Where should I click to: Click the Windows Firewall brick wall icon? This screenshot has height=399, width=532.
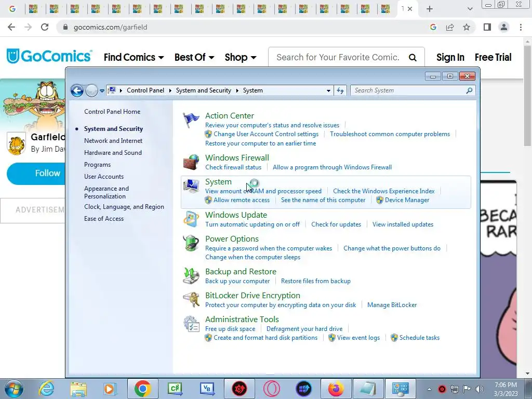pyautogui.click(x=191, y=162)
